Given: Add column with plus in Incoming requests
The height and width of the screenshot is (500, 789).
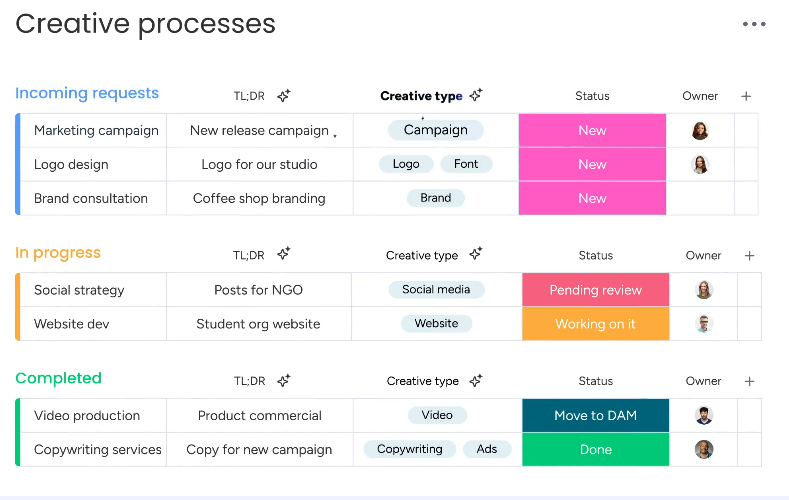Looking at the screenshot, I should pyautogui.click(x=746, y=96).
